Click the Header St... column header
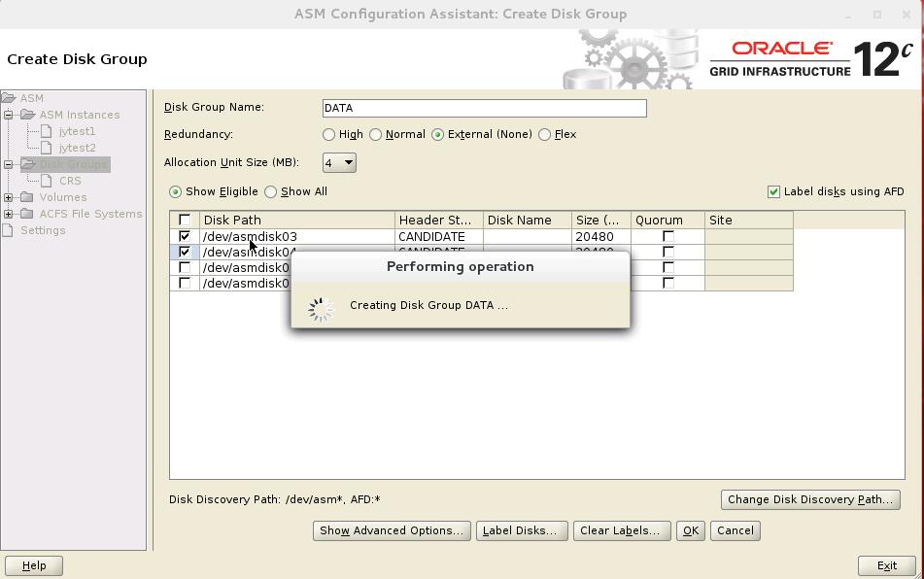 click(x=439, y=220)
